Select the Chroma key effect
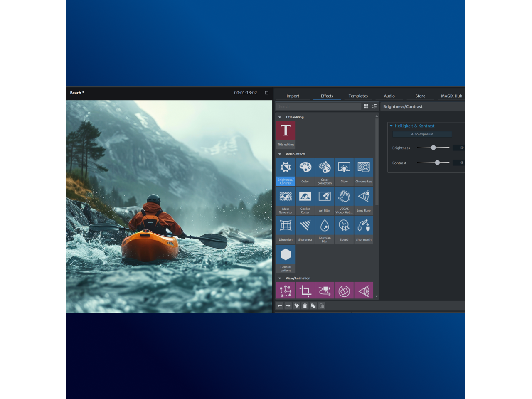The width and height of the screenshot is (532, 399). (x=364, y=171)
